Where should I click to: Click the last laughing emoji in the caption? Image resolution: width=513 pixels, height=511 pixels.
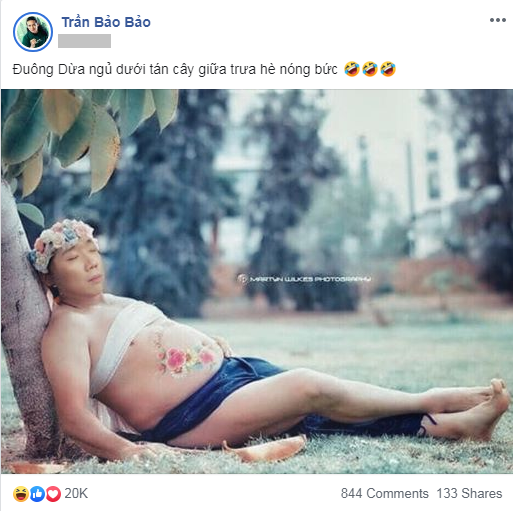388,69
